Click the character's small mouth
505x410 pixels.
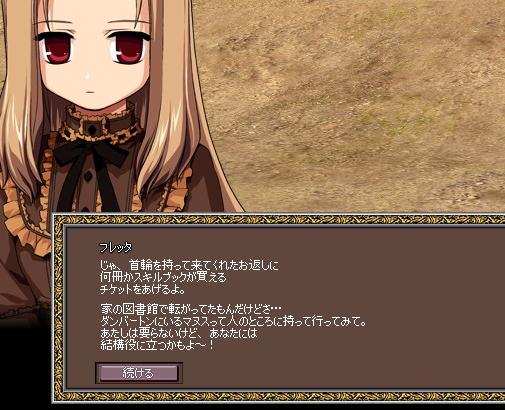(x=89, y=92)
